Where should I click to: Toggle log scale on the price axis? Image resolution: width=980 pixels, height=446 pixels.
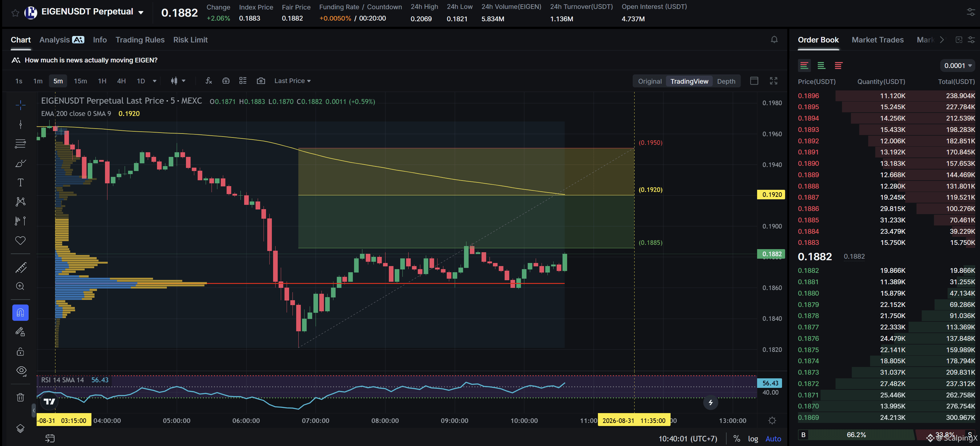[753, 438]
